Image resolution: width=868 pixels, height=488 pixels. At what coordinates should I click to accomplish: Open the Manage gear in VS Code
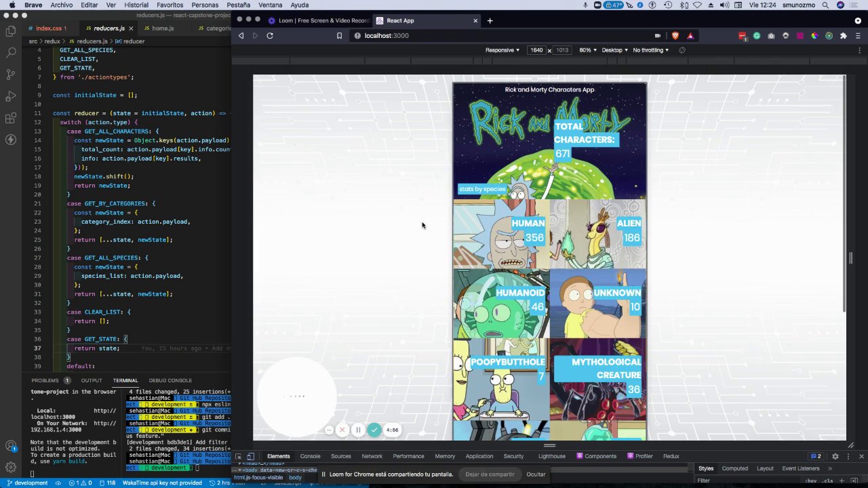pos(11,467)
